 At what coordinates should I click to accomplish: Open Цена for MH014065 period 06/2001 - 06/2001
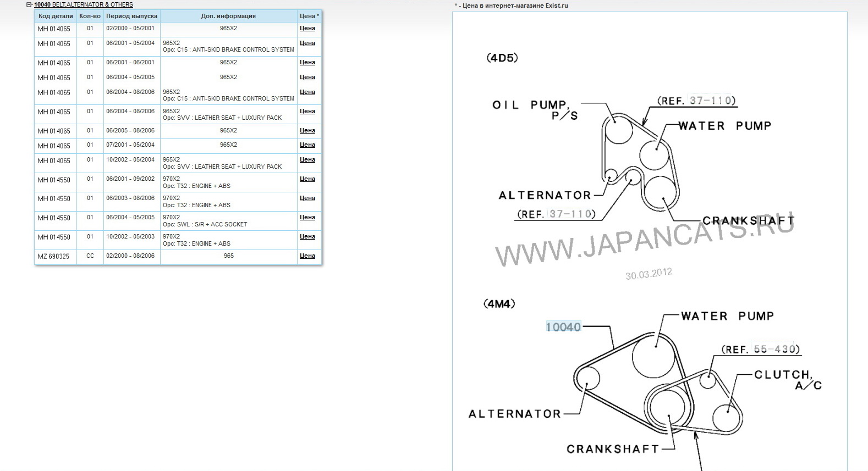[307, 62]
